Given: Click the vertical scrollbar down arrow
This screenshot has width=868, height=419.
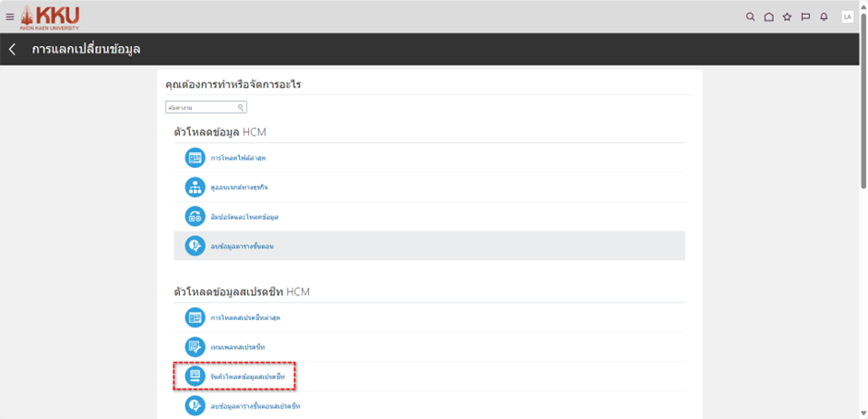Looking at the screenshot, I should click(x=862, y=413).
